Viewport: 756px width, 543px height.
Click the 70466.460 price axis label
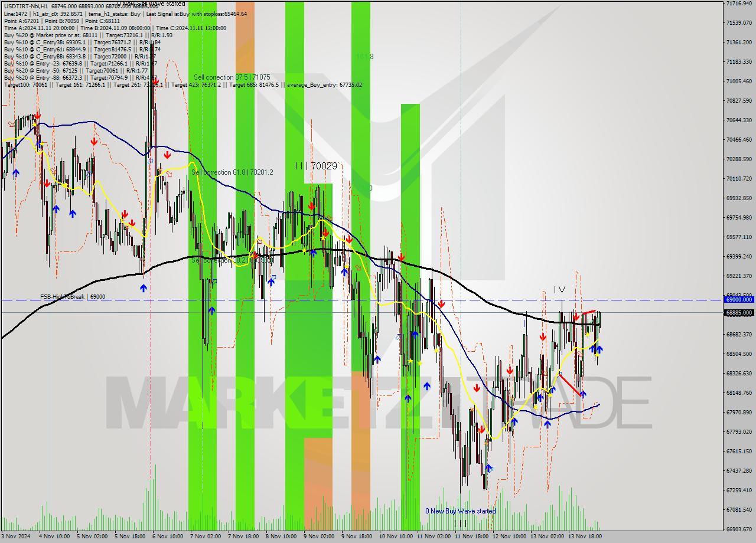[739, 140]
